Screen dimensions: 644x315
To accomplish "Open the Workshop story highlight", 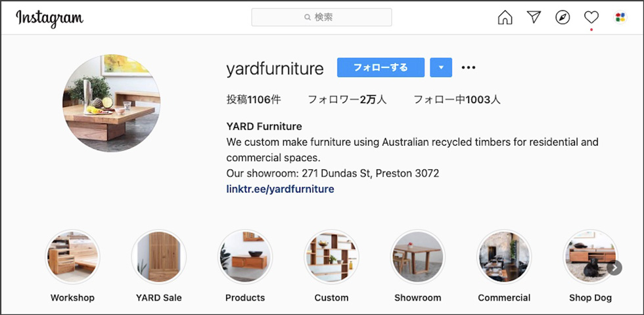I will pos(72,257).
